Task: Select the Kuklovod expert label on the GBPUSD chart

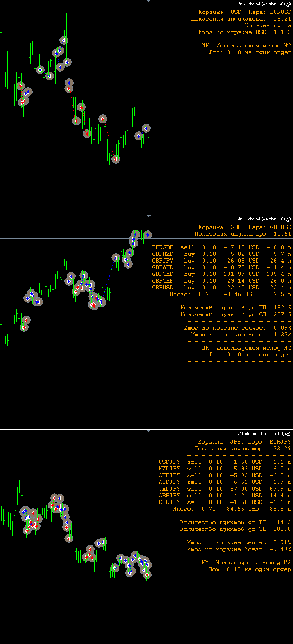Action: click(261, 219)
